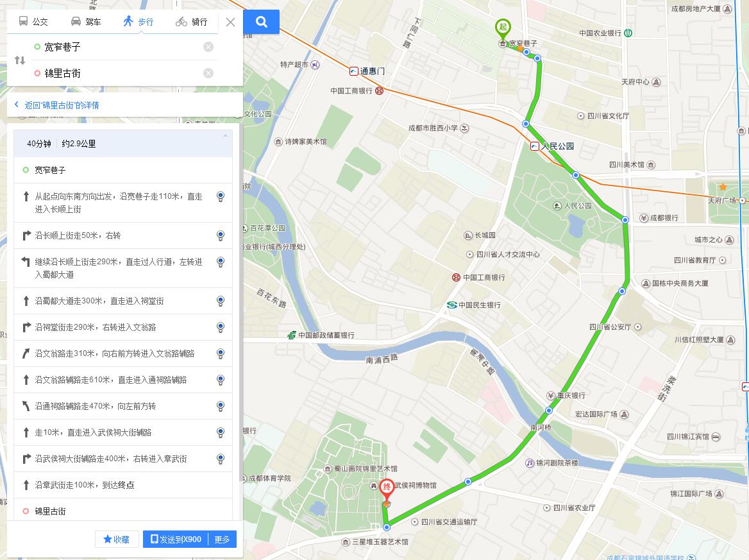Clear the 宽窄巷子 start field
The image size is (749, 560).
[208, 47]
